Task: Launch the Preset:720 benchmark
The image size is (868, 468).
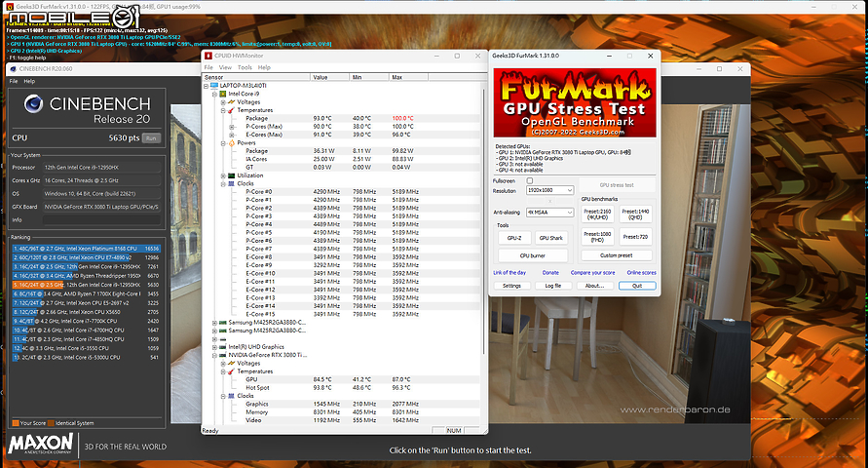Action: (x=635, y=237)
